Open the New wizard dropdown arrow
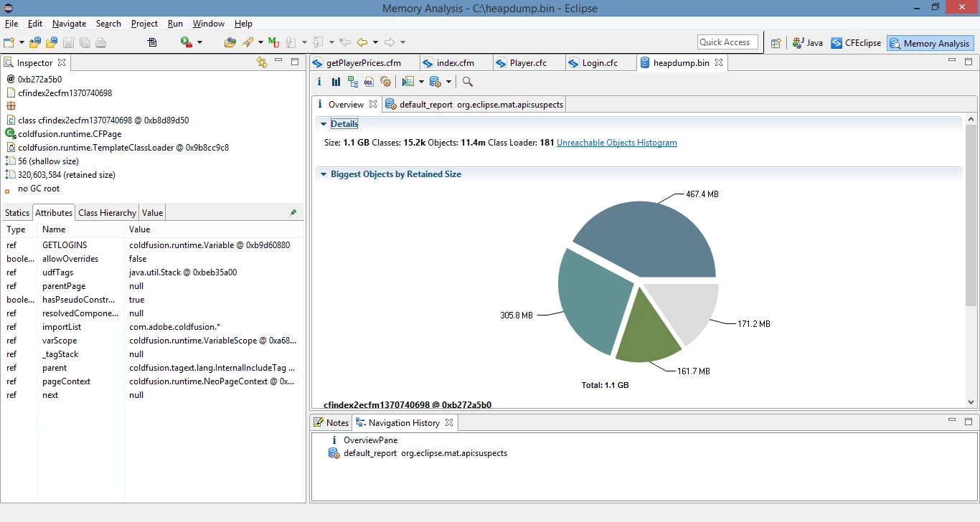The width and height of the screenshot is (980, 522). coord(22,43)
